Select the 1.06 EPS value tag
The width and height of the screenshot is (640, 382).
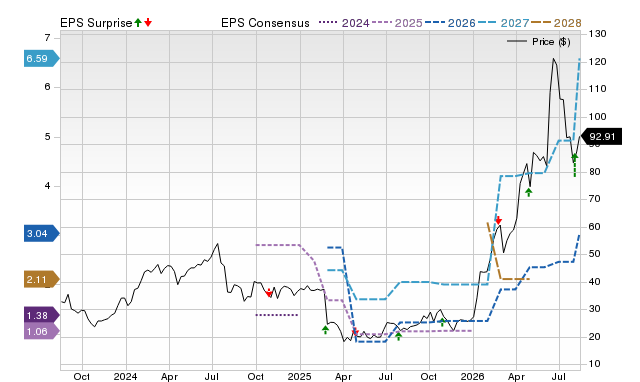(42, 331)
